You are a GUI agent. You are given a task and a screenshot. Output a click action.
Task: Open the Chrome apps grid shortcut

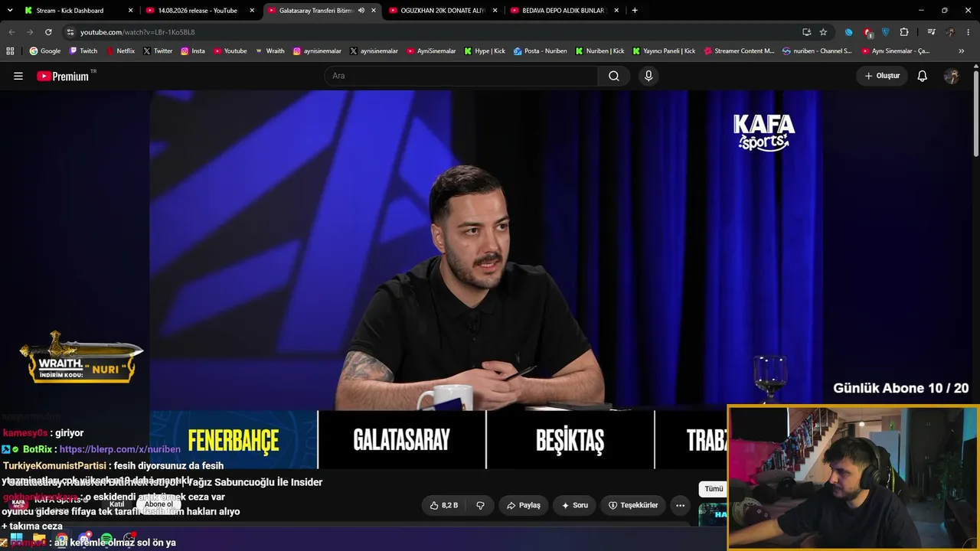point(10,51)
